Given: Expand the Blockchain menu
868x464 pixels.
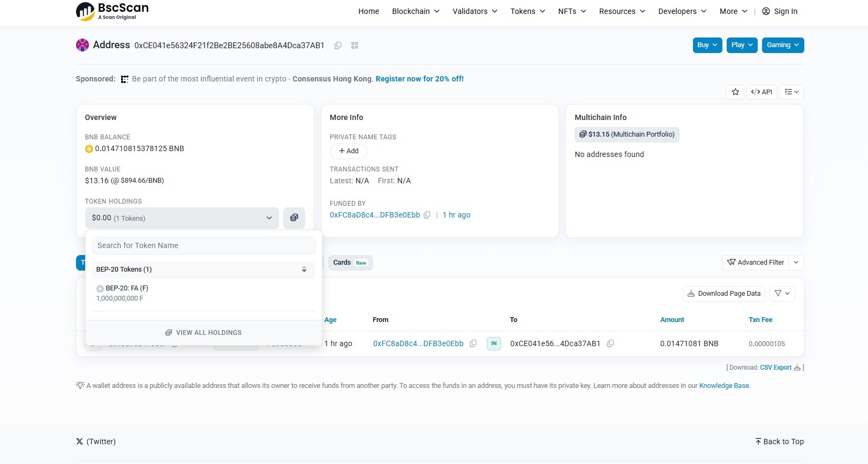Looking at the screenshot, I should pyautogui.click(x=416, y=11).
